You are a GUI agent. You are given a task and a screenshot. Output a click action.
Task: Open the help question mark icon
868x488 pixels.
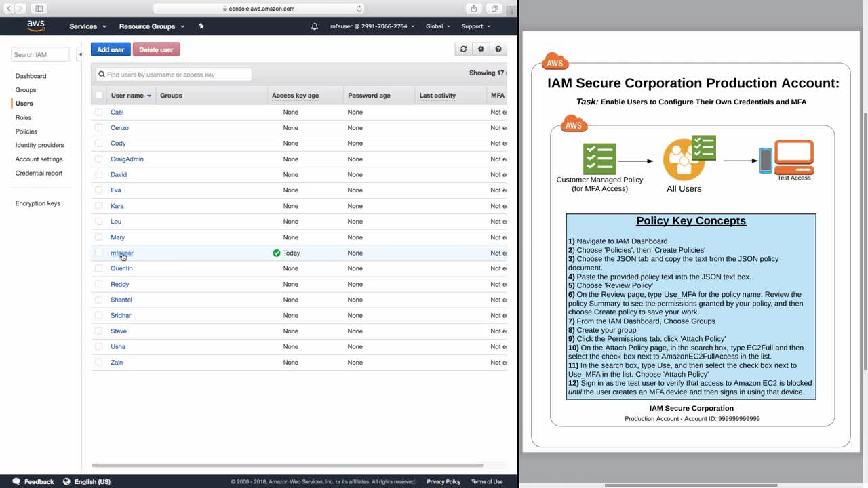pos(498,49)
